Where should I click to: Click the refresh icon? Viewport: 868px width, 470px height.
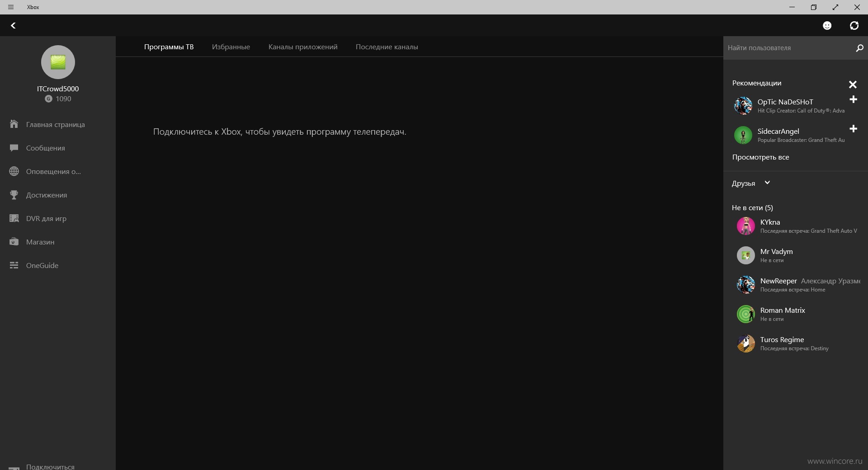[x=854, y=25]
